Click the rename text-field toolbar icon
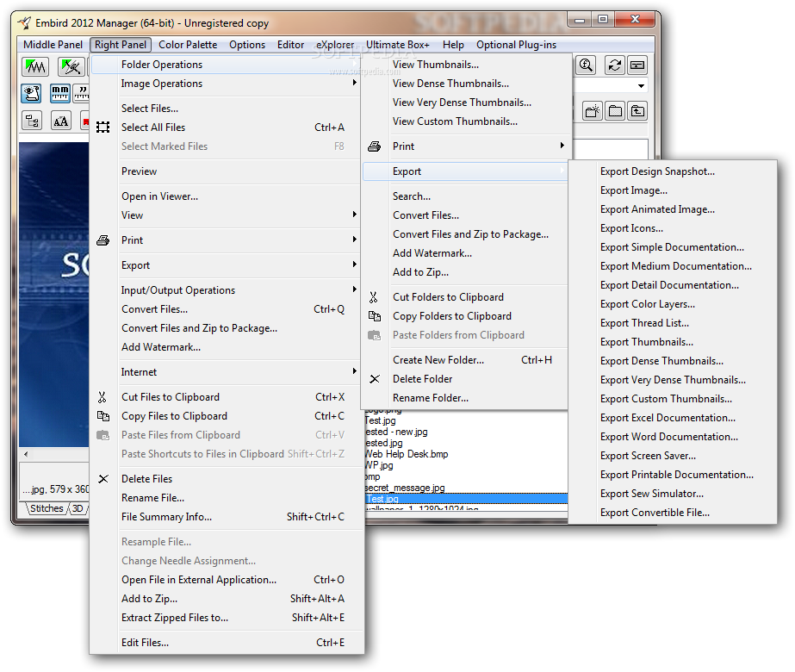 637,65
